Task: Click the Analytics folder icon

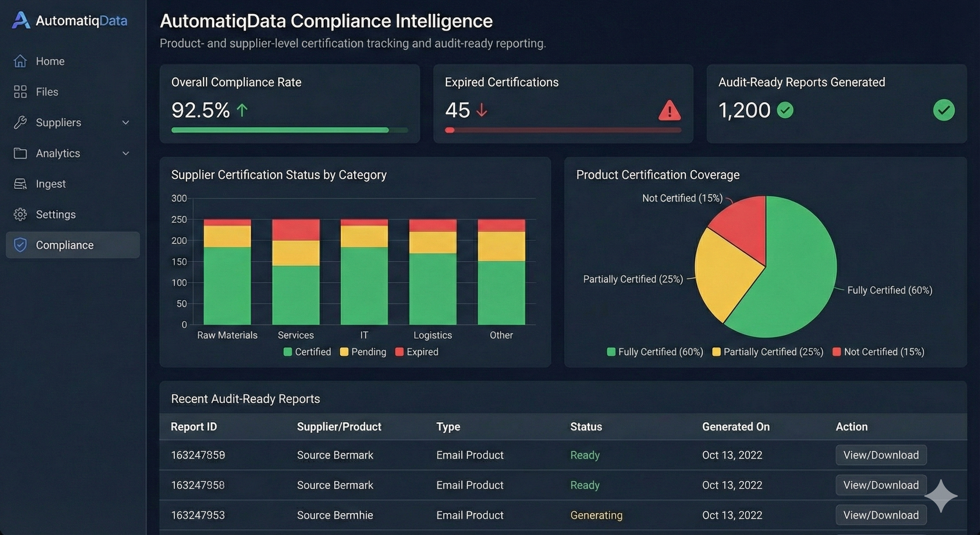Action: click(x=20, y=153)
